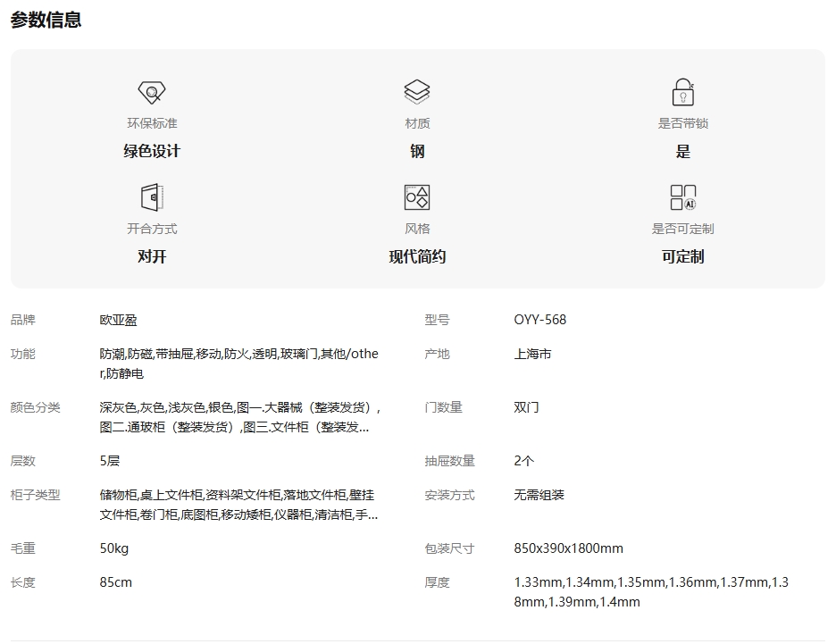Click the 对开 opening method value

point(152,256)
